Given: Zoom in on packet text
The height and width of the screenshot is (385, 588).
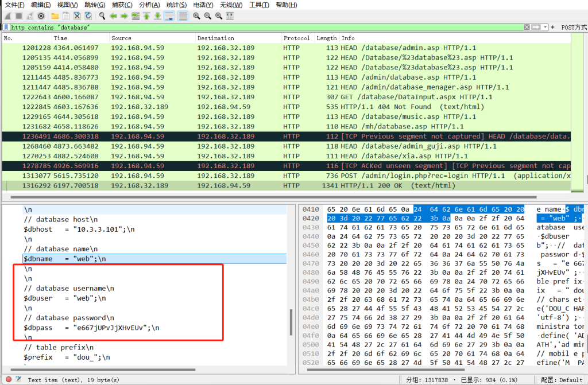Looking at the screenshot, I should coord(196,16).
